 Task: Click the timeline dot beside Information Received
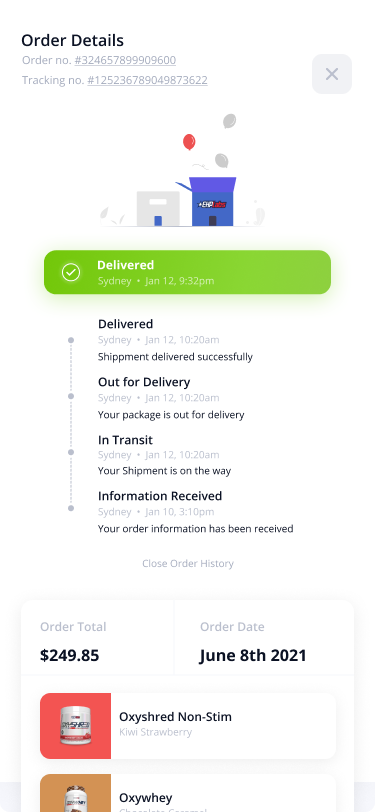(x=71, y=508)
